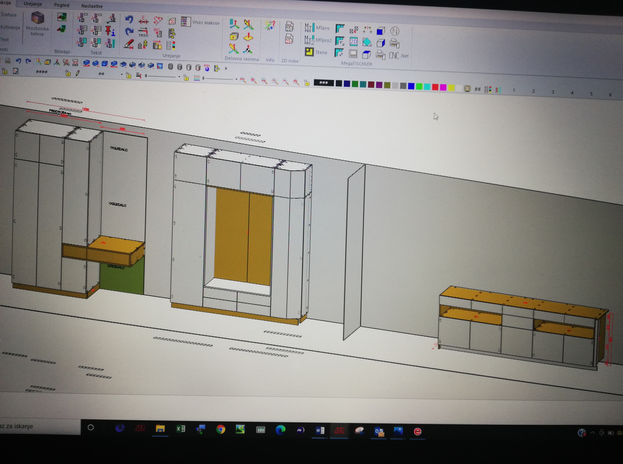623x464 pixels.
Task: Select the wide black color swatch
Action: 324,83
